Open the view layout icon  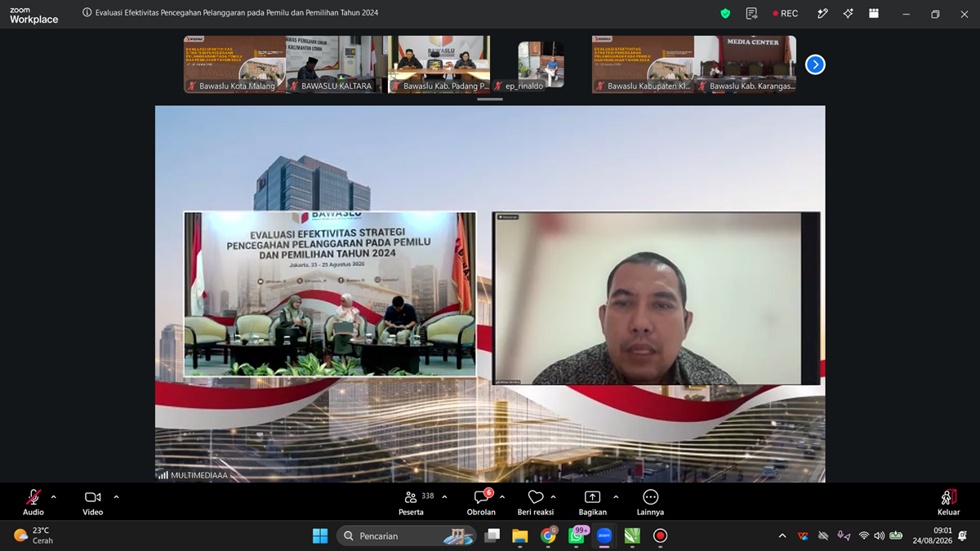(874, 13)
